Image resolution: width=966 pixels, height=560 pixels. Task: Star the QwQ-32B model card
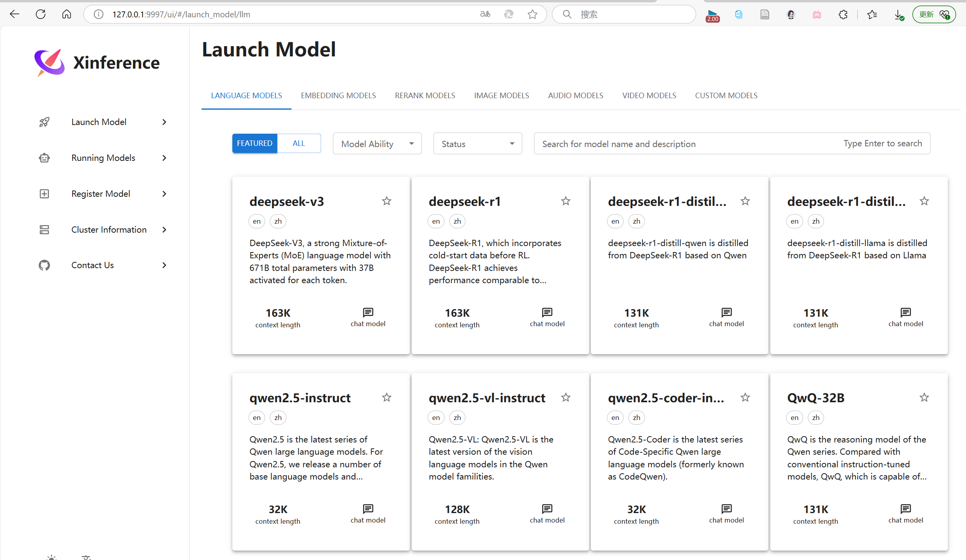pyautogui.click(x=924, y=398)
